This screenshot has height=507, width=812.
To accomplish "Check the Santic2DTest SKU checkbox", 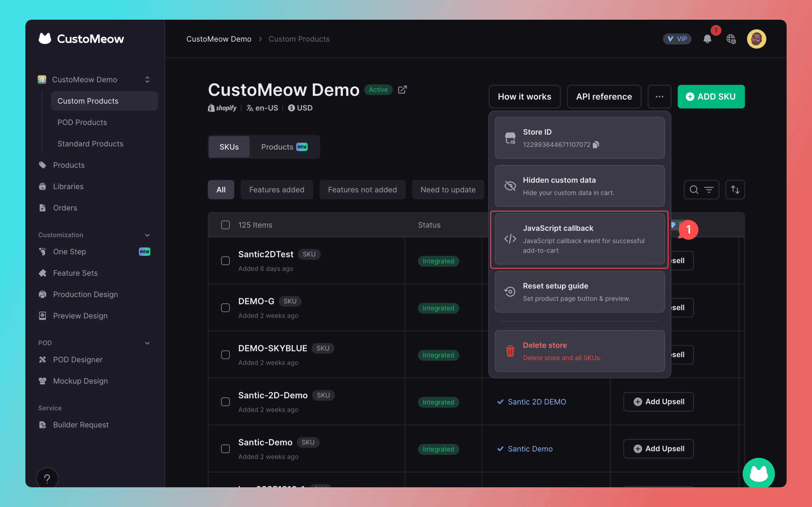I will pos(226,261).
